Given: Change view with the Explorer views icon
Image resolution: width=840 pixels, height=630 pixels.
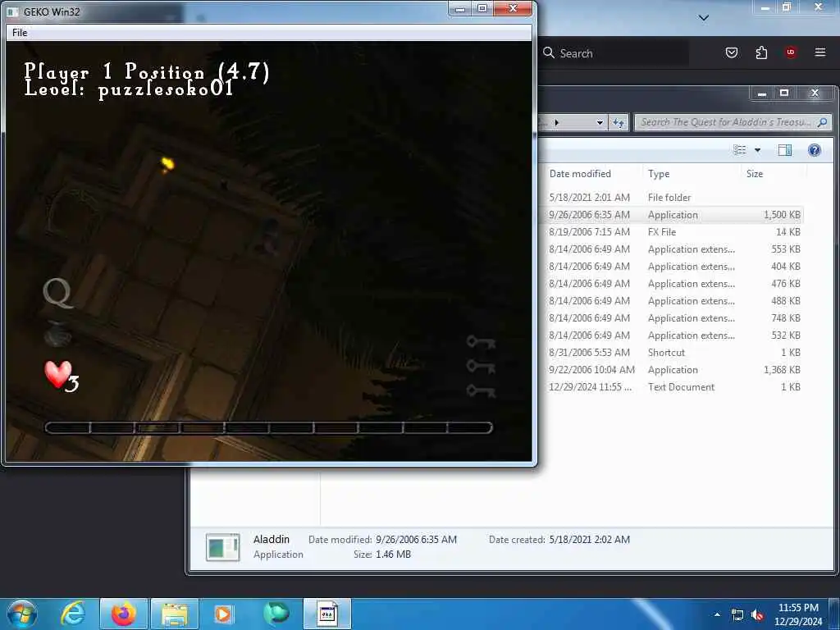Looking at the screenshot, I should pos(740,150).
